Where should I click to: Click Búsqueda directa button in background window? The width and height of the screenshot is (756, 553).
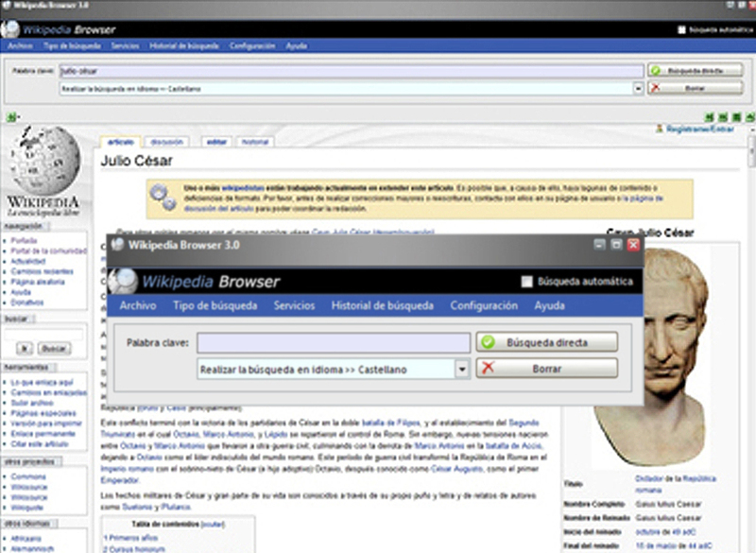(x=695, y=71)
